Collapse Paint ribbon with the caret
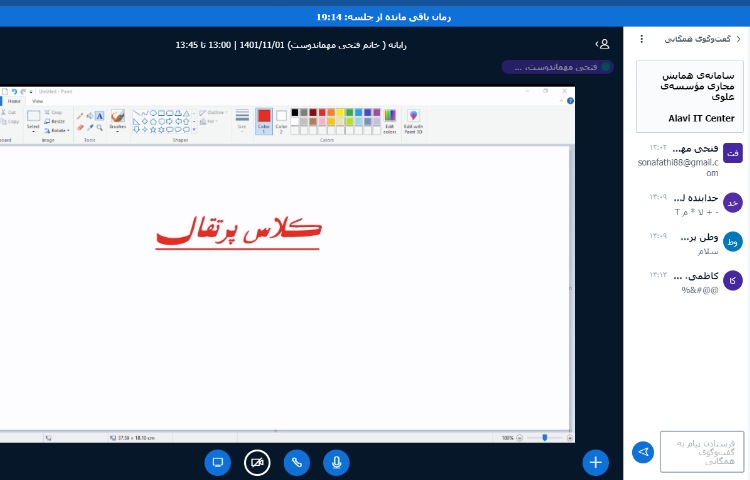Image resolution: width=750 pixels, height=480 pixels. coord(561,101)
